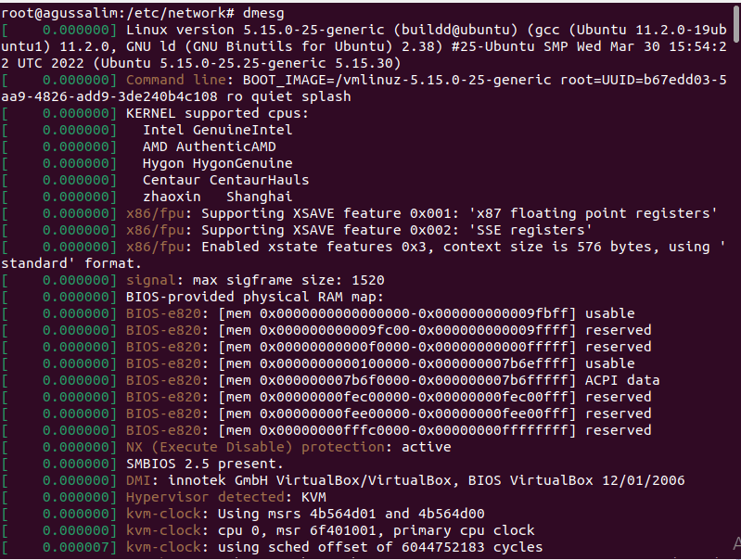Click the 'Hygon HygonGenuine' line
The height and width of the screenshot is (560, 741).
pos(217,163)
